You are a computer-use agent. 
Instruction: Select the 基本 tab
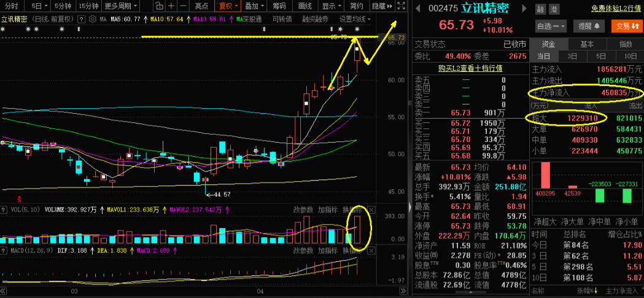pos(587,44)
